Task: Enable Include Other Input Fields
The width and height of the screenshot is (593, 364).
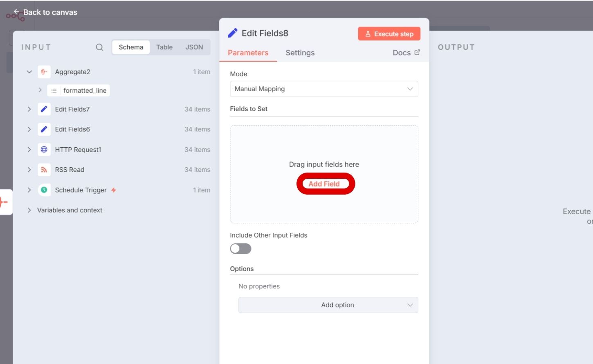Action: point(240,249)
